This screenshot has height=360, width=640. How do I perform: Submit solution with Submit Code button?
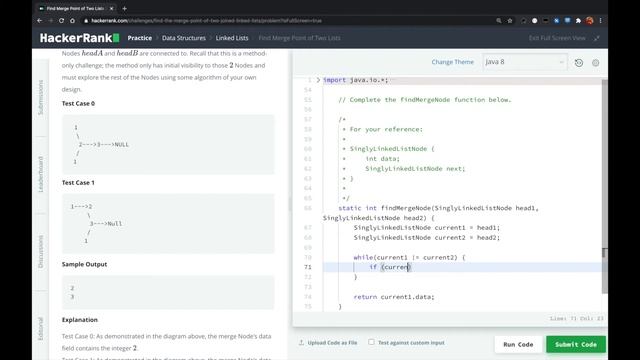(x=576, y=344)
